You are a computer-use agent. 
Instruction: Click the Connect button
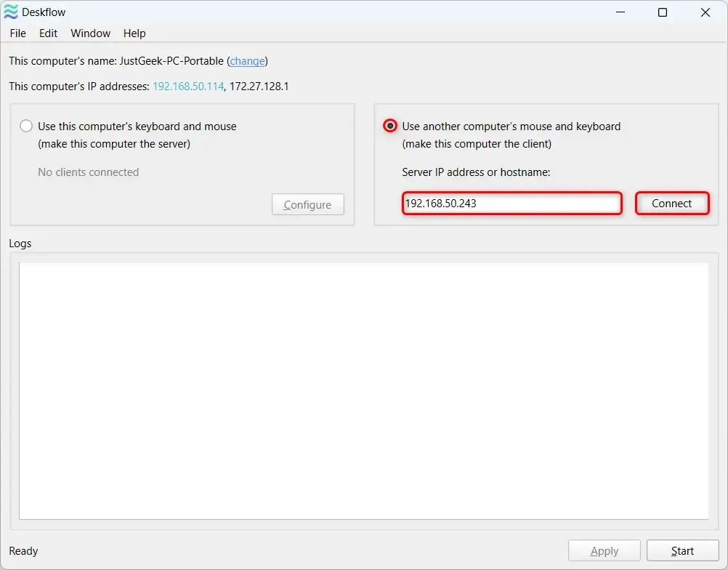[x=672, y=204]
